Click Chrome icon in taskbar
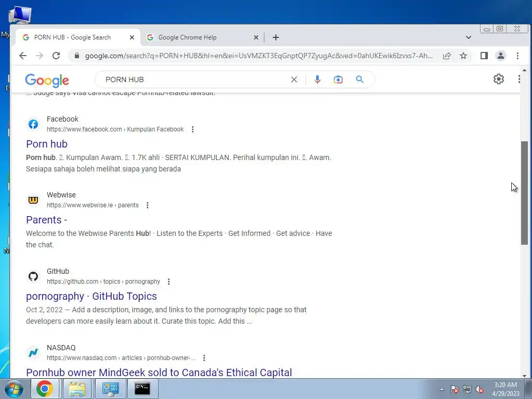Image resolution: width=532 pixels, height=399 pixels. tap(45, 389)
